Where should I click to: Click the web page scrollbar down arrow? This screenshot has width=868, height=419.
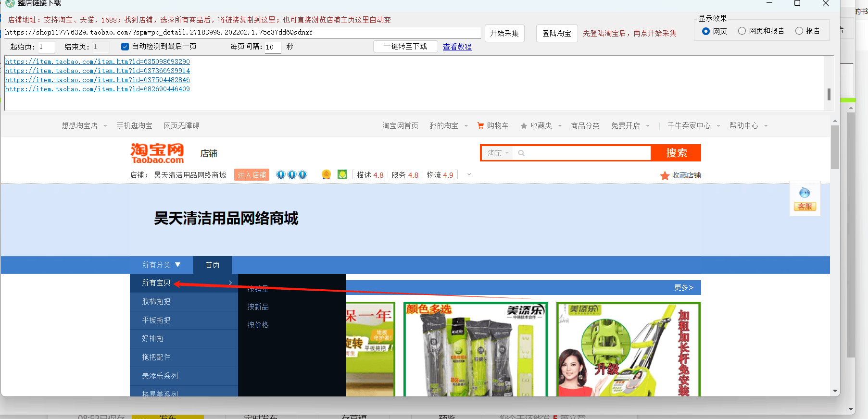tap(835, 391)
